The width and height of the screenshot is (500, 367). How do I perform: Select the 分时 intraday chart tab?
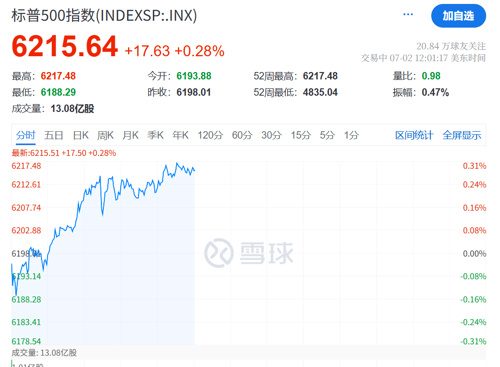[26, 135]
